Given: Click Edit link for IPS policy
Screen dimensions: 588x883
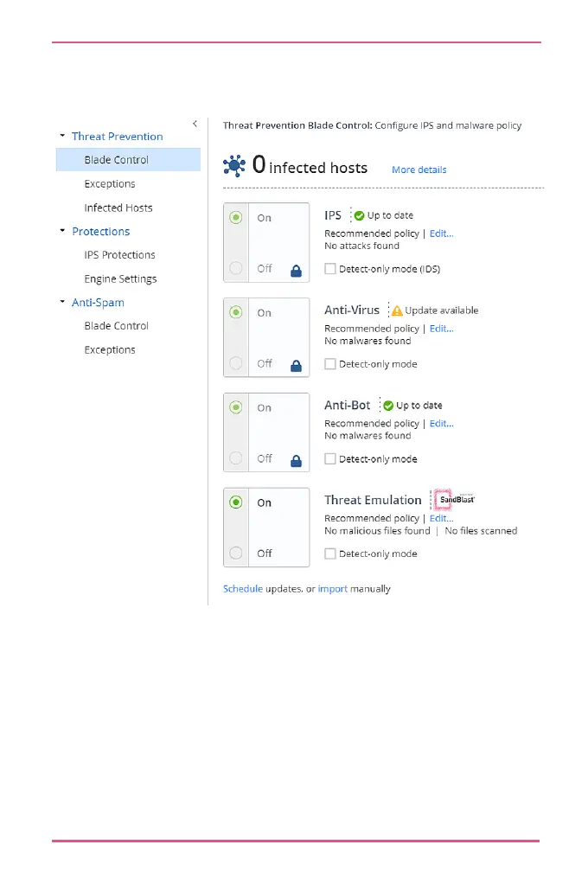Looking at the screenshot, I should coord(442,234).
